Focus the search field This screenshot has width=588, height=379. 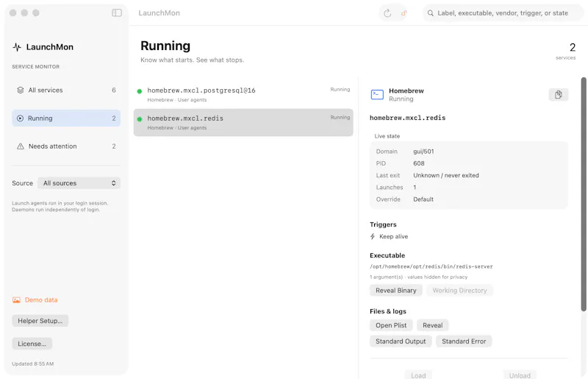coord(503,13)
